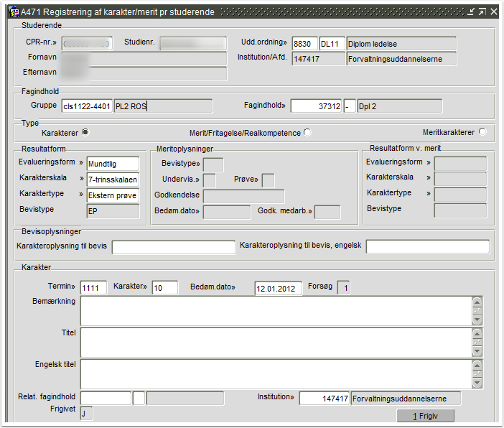
Task: Click the Meritoplysninger Bevistype field
Action: point(213,164)
